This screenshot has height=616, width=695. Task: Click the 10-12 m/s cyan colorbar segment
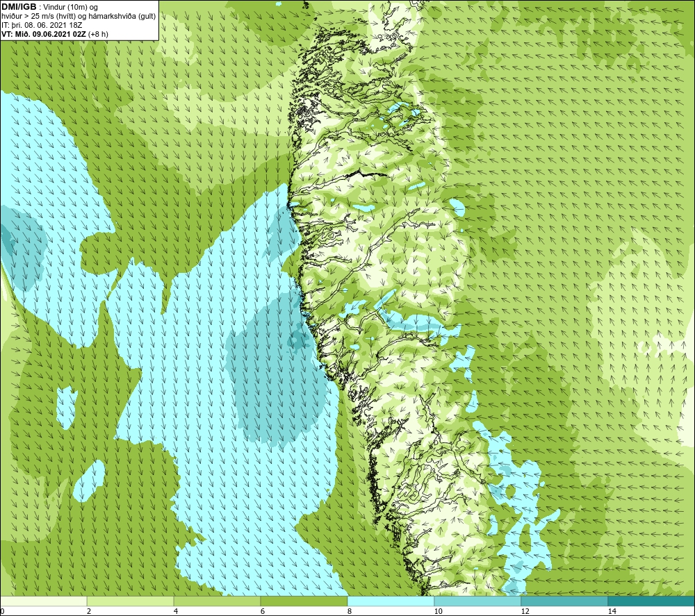point(478,601)
